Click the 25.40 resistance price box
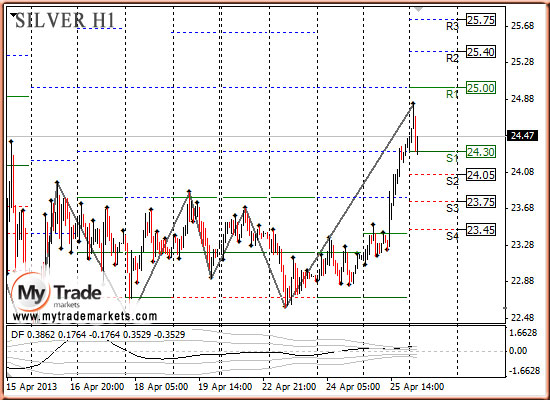This screenshot has width=550, height=400. coord(481,52)
